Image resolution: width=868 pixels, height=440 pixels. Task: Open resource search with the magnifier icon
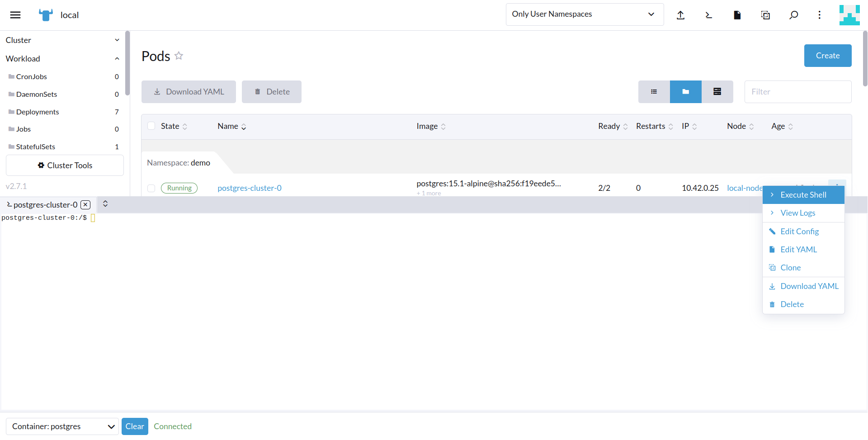[793, 14]
